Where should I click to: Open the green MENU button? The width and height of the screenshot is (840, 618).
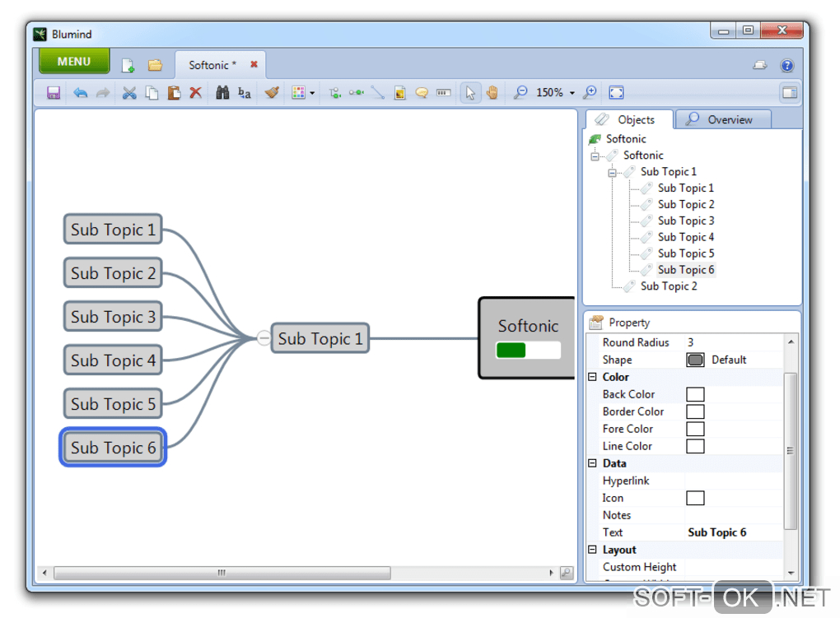point(74,62)
